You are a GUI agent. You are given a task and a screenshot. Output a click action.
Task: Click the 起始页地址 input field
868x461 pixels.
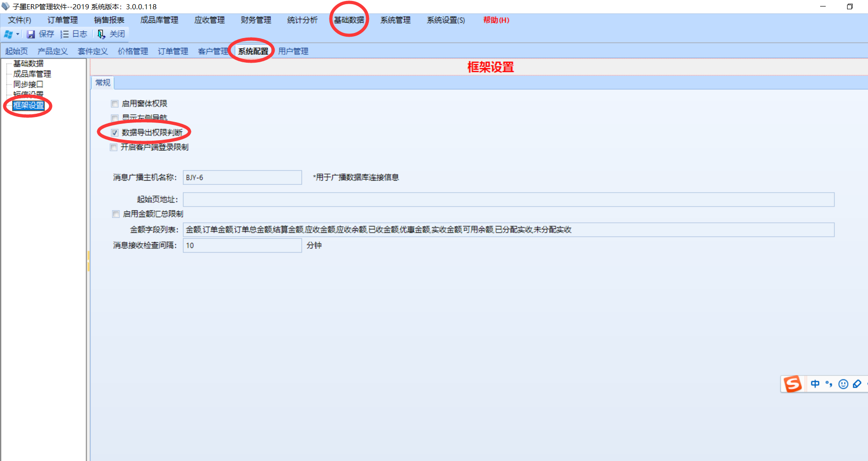tap(508, 200)
